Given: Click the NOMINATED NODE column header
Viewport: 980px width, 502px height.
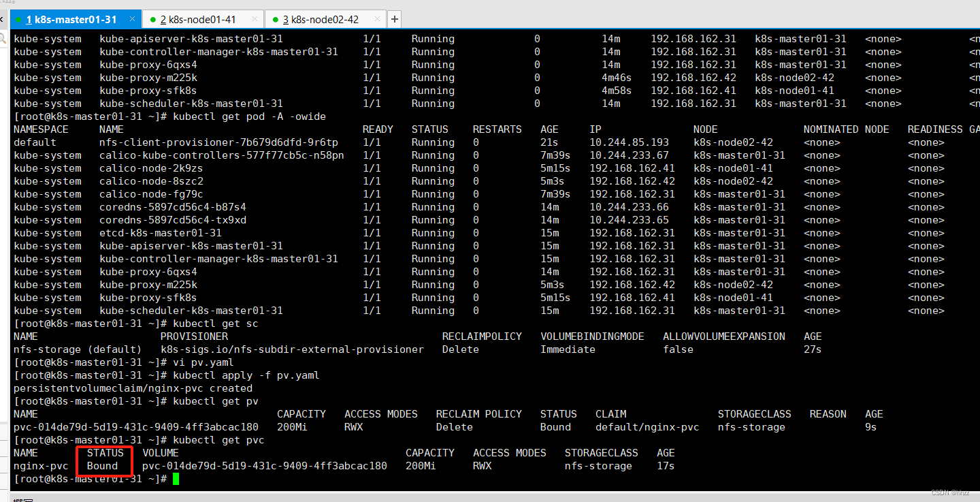Looking at the screenshot, I should click(x=846, y=129).
